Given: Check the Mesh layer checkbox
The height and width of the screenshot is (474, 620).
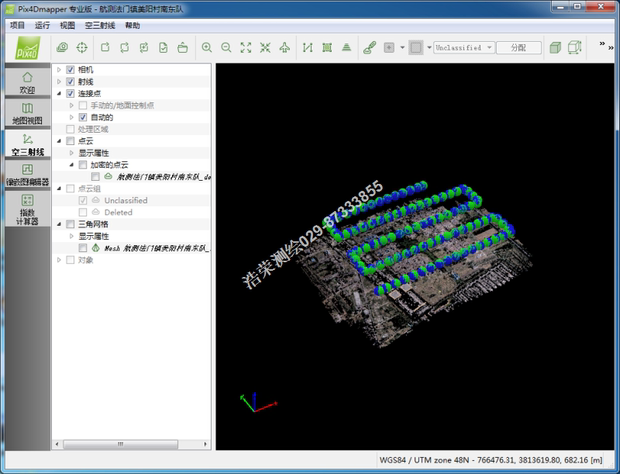Looking at the screenshot, I should tap(83, 248).
